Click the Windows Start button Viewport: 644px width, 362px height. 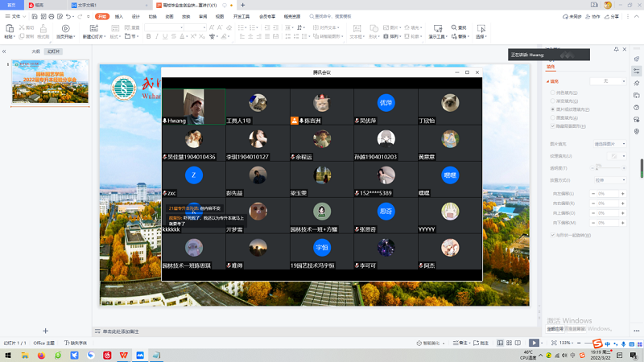pos(6,354)
